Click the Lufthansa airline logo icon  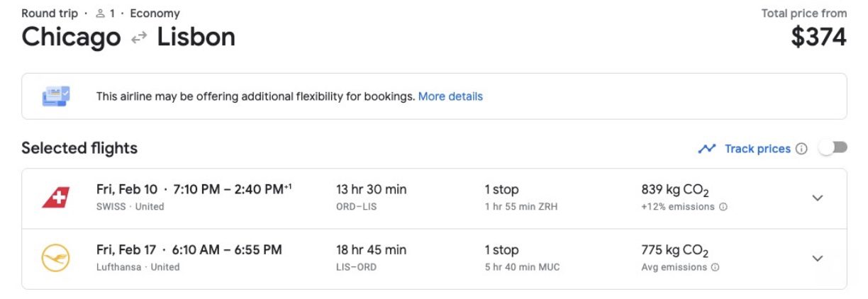[56, 259]
